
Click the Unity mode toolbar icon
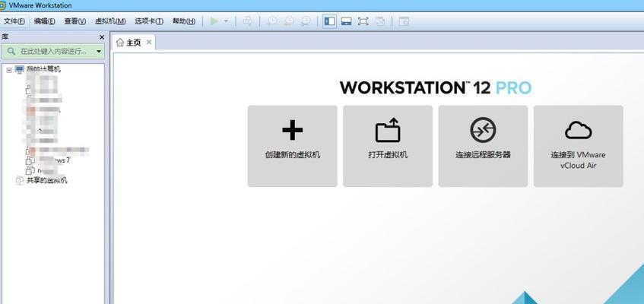380,21
